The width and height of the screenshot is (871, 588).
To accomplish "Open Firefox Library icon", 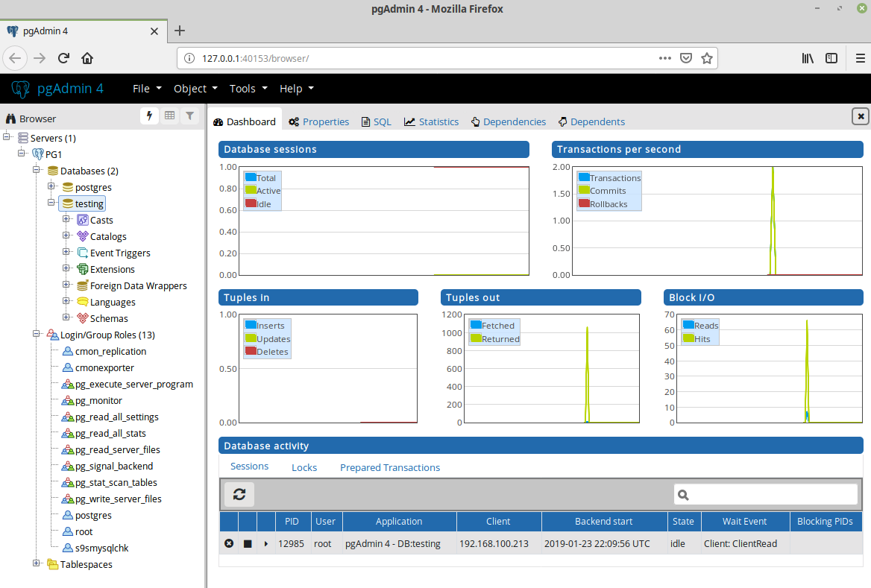I will pyautogui.click(x=808, y=58).
